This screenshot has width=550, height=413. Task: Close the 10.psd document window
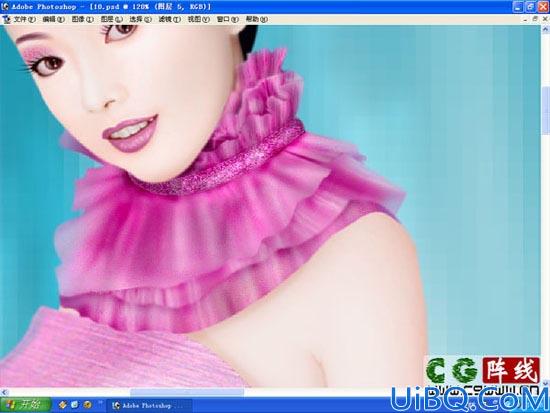point(545,20)
